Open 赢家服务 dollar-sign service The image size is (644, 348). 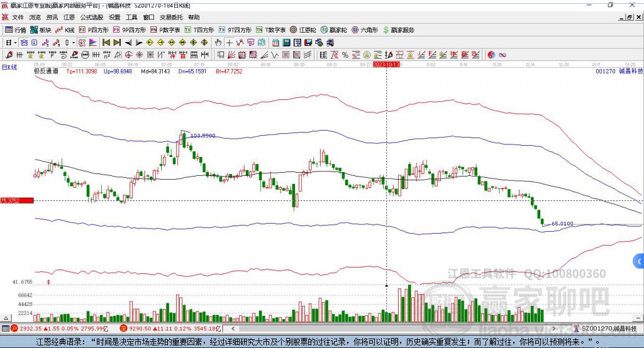[398, 30]
